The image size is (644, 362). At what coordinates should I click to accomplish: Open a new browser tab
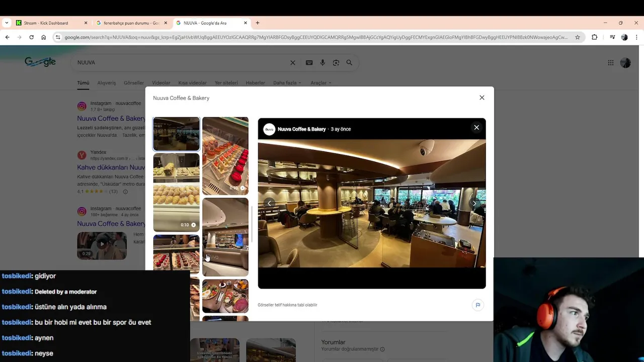(258, 23)
